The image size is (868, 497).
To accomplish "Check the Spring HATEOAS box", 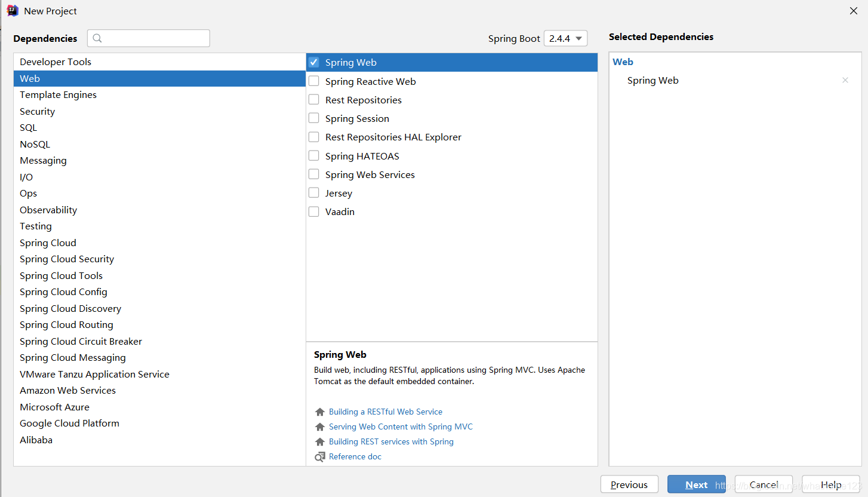I will coord(314,156).
